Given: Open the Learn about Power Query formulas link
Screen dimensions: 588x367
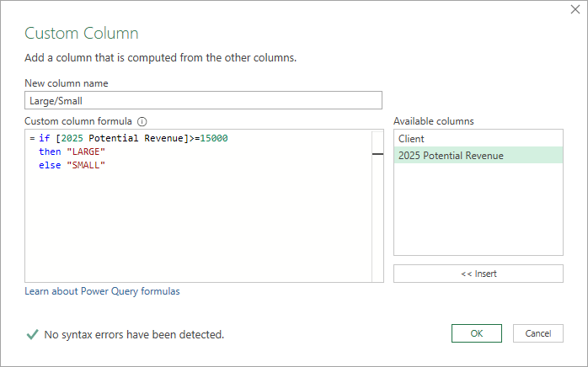Looking at the screenshot, I should 102,291.
